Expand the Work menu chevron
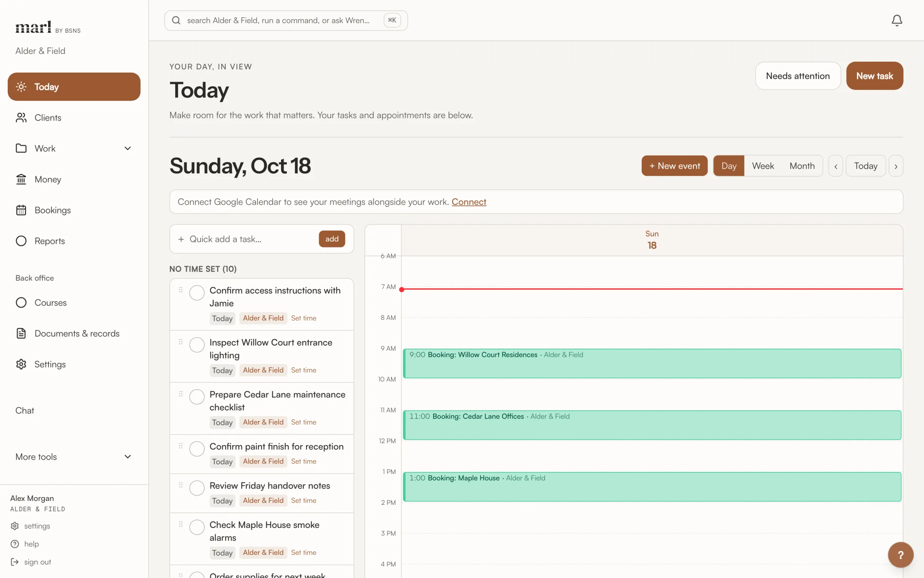924x578 pixels. pos(127,148)
